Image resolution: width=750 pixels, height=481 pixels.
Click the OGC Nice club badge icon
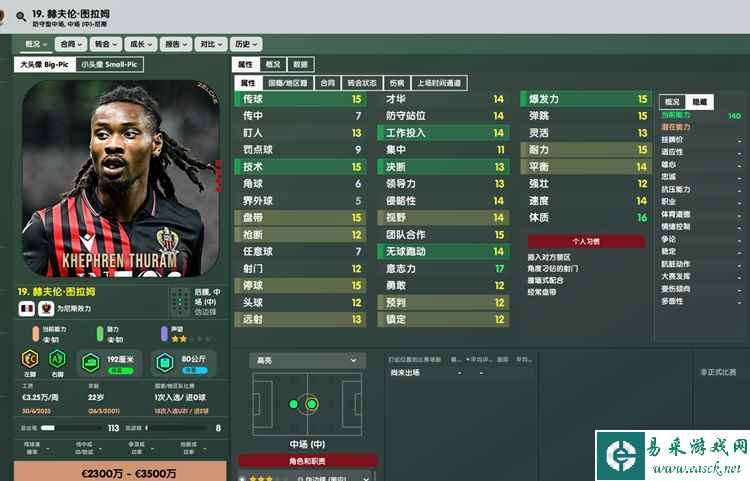46,308
